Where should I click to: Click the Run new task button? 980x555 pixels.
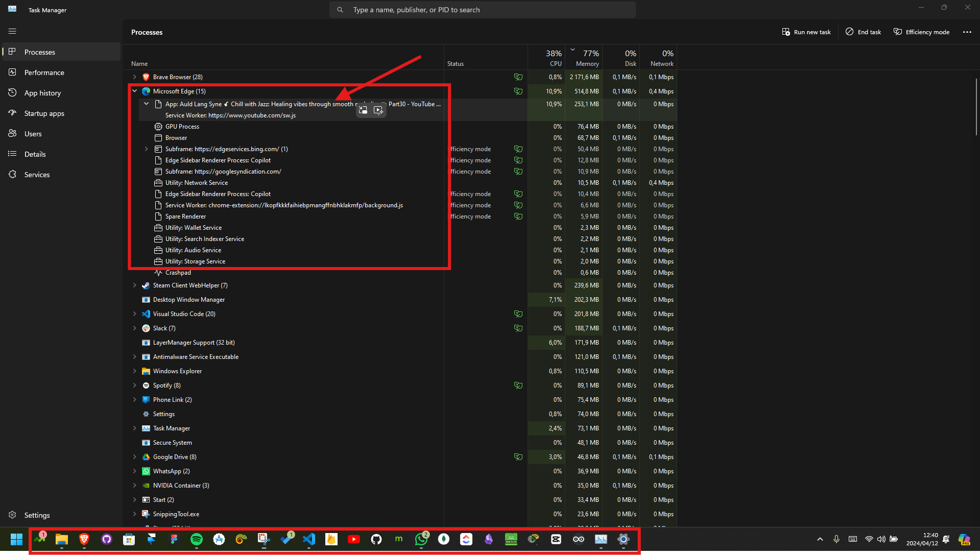pyautogui.click(x=806, y=32)
